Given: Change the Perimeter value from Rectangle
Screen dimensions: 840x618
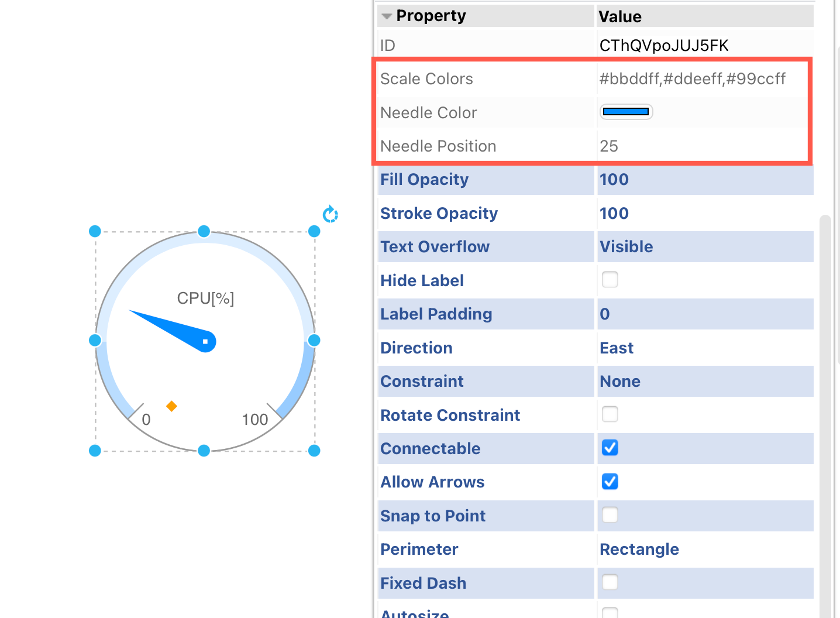Looking at the screenshot, I should (639, 549).
